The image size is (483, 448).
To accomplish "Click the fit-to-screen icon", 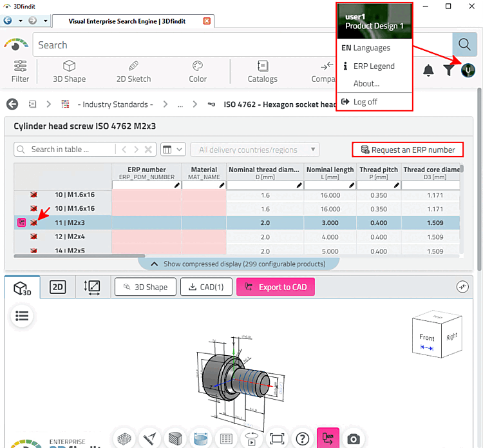I will click(x=277, y=438).
